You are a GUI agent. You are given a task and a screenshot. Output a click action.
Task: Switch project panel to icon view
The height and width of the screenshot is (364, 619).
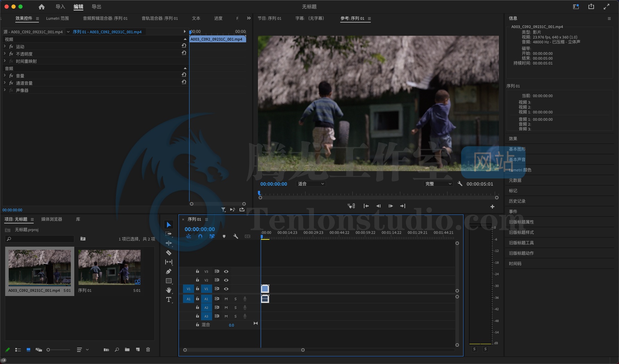tap(28, 349)
